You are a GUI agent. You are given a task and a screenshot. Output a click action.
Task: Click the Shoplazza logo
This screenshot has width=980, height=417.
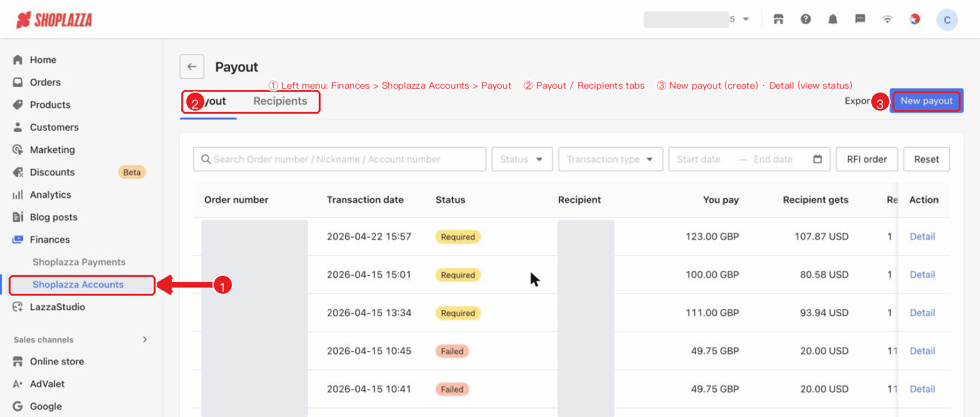point(54,20)
